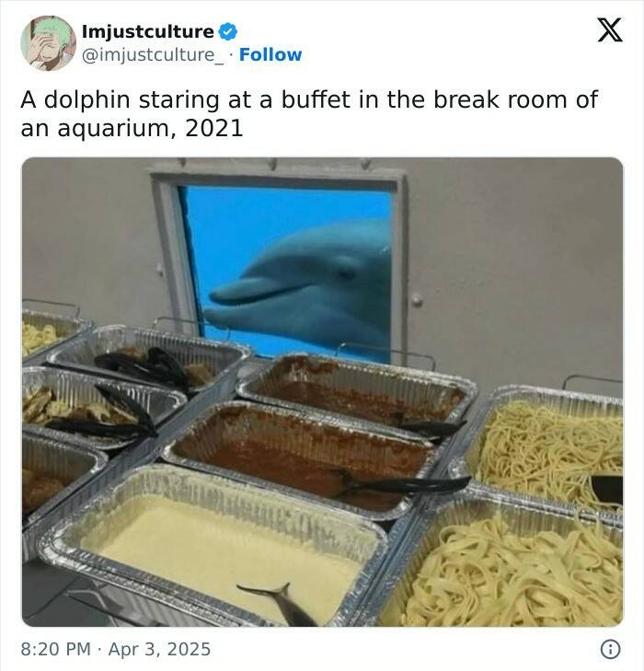Select the dolphin buffet tweet text

click(x=309, y=114)
